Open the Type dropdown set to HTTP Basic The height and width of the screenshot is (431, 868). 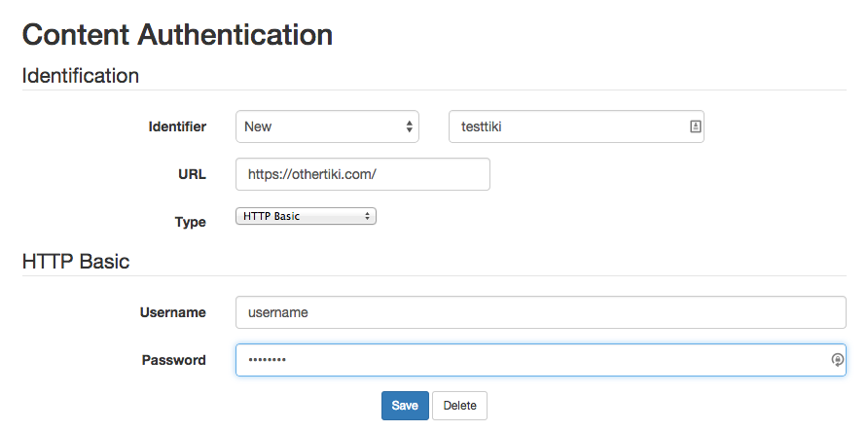coord(306,216)
